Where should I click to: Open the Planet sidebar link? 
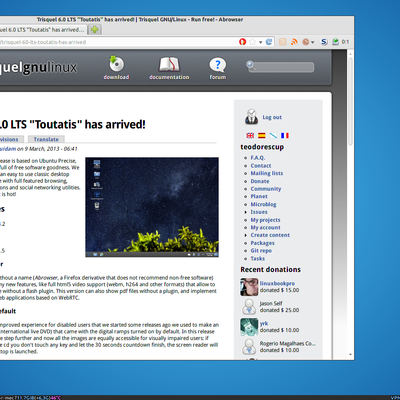point(259,196)
